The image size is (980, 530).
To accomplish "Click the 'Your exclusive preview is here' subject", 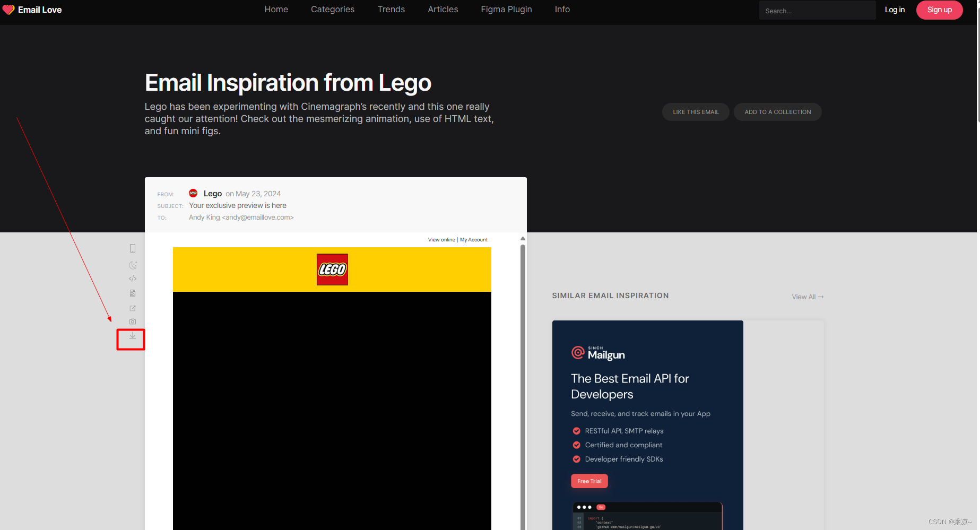I will (x=238, y=205).
